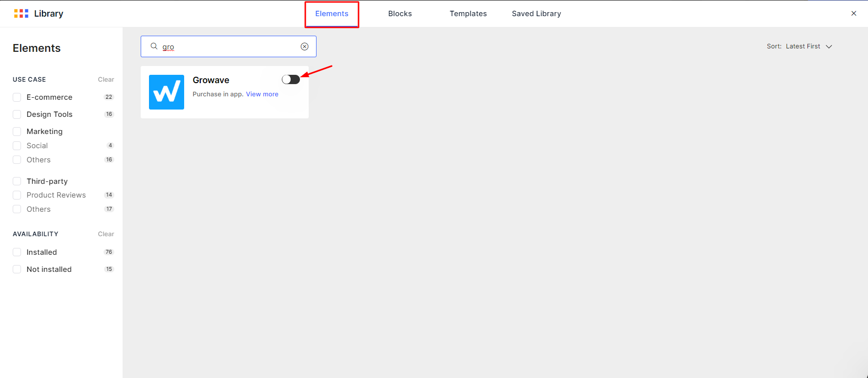Click the 76 count beside Installed
Image resolution: width=868 pixels, height=378 pixels.
pyautogui.click(x=109, y=252)
